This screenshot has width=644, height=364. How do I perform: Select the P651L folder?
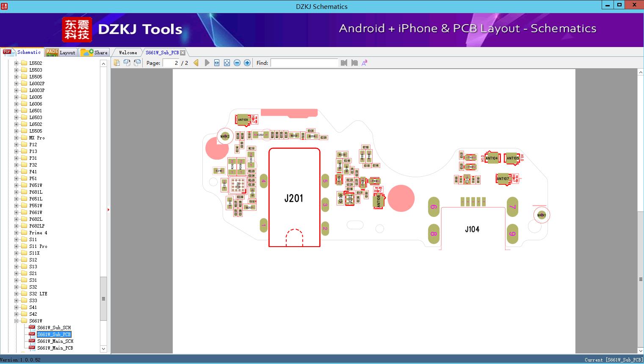[x=36, y=199]
